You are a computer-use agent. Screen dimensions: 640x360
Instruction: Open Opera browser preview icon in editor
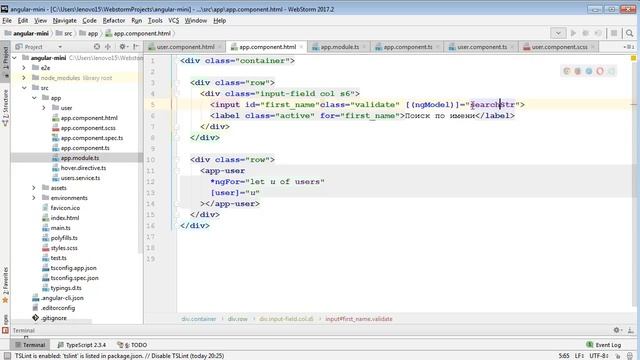click(600, 71)
